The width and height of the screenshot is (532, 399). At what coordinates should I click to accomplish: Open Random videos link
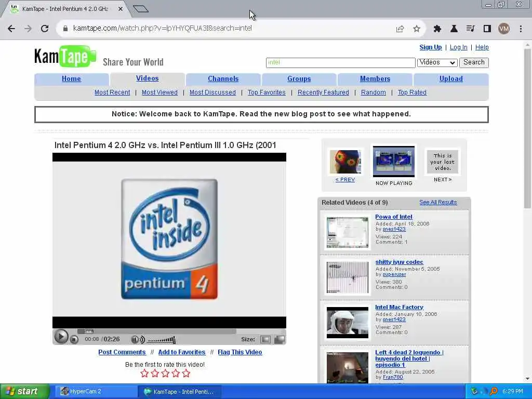[x=373, y=92]
